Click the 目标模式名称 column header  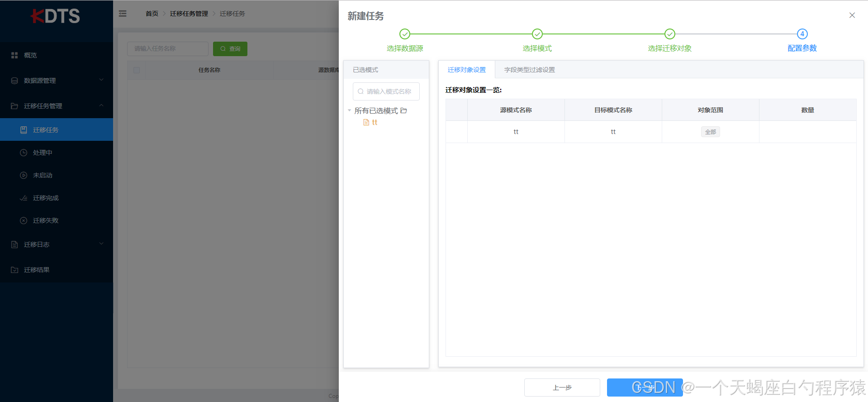(x=613, y=110)
